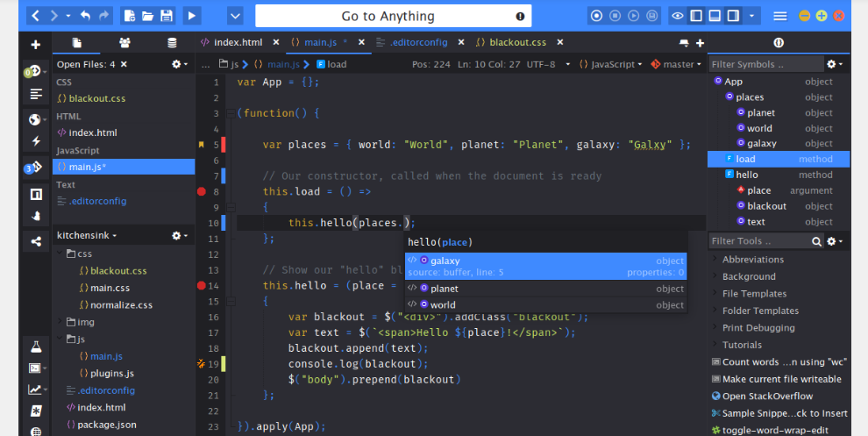Image resolution: width=868 pixels, height=436 pixels.
Task: Click the redo arrow in the toolbar
Action: pos(103,16)
